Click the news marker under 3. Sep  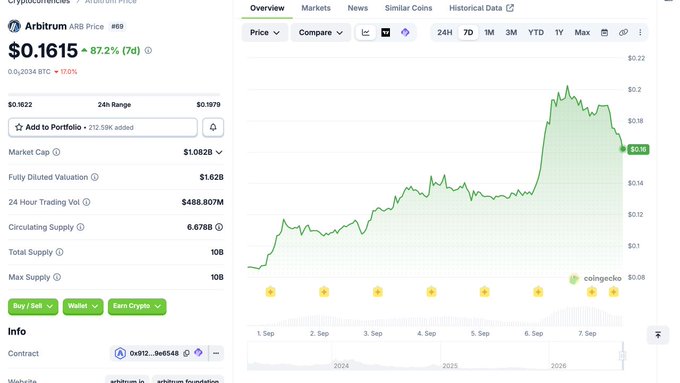pyautogui.click(x=377, y=292)
